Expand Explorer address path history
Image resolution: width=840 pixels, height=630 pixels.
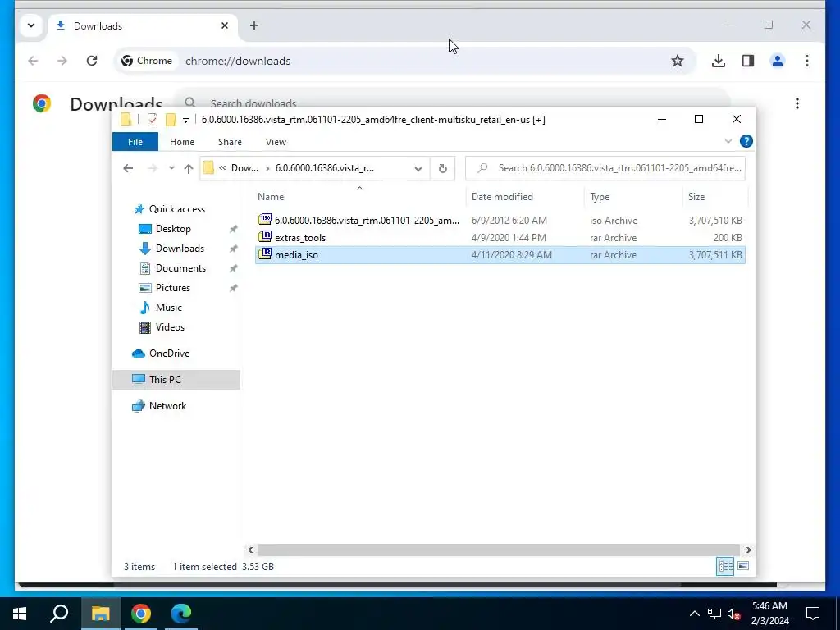point(418,168)
